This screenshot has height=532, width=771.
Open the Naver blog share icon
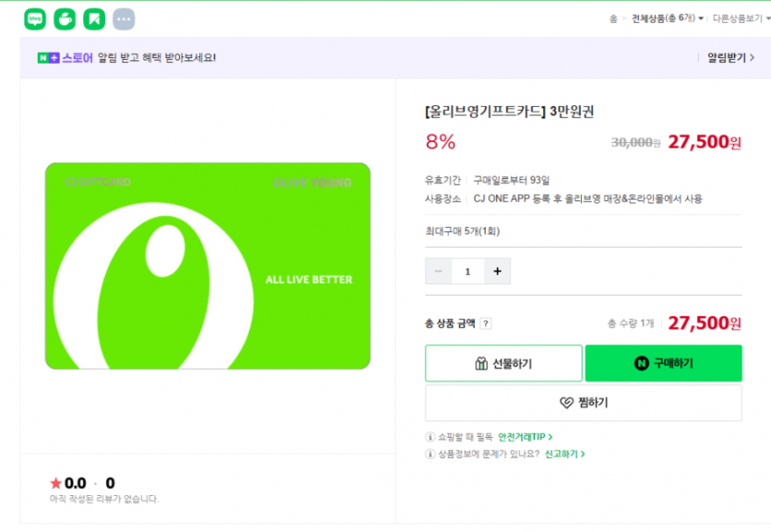coord(35,18)
